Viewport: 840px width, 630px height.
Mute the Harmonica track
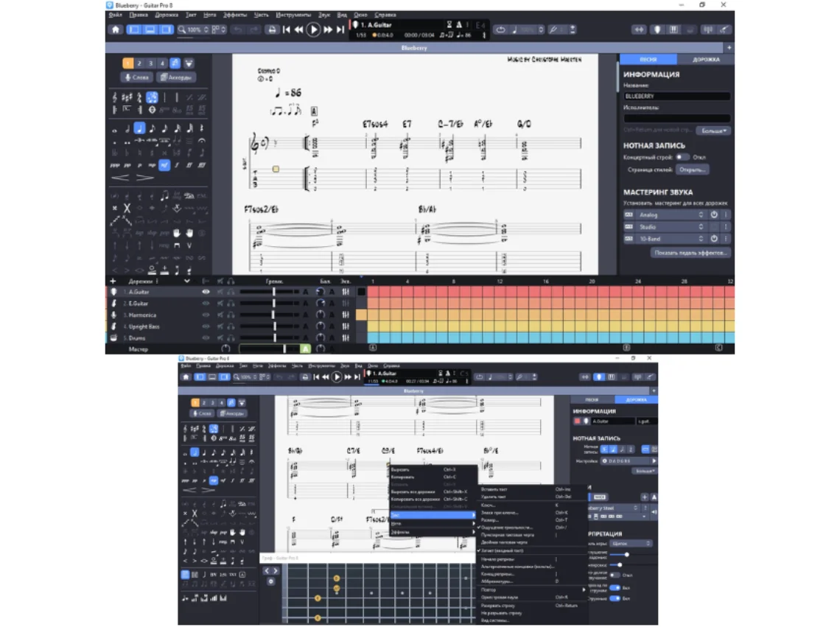(220, 315)
